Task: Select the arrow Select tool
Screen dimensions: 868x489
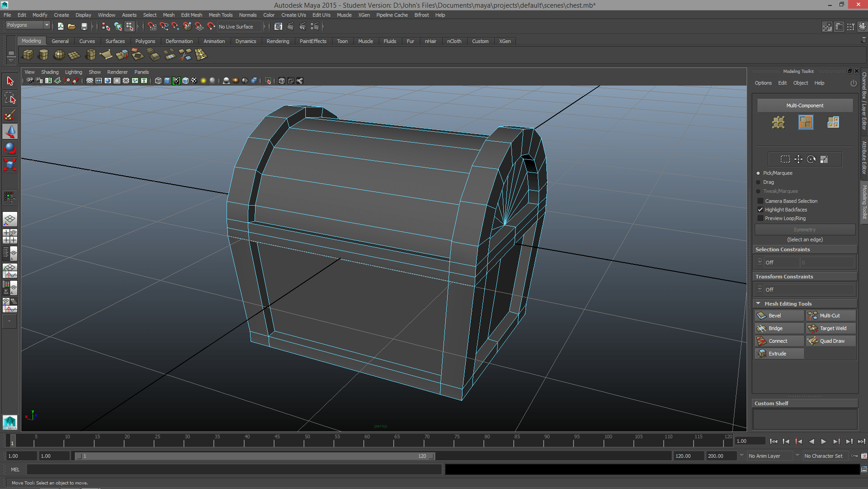Action: (10, 81)
